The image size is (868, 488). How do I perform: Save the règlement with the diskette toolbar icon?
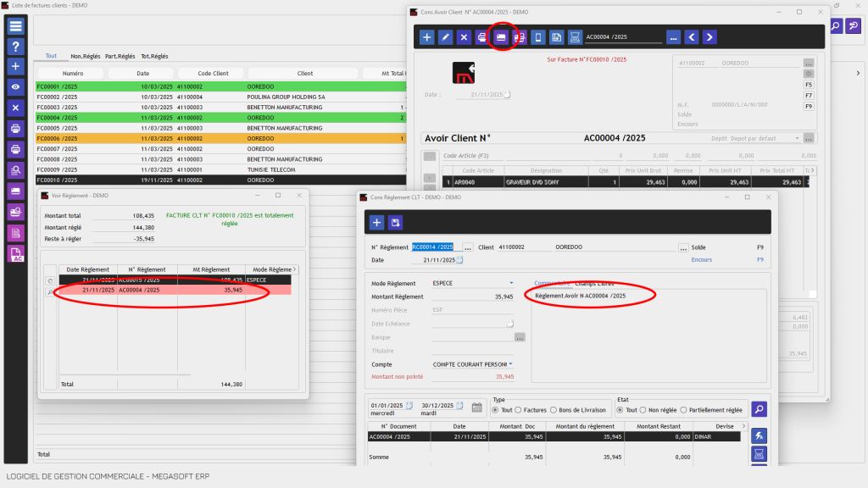point(395,223)
